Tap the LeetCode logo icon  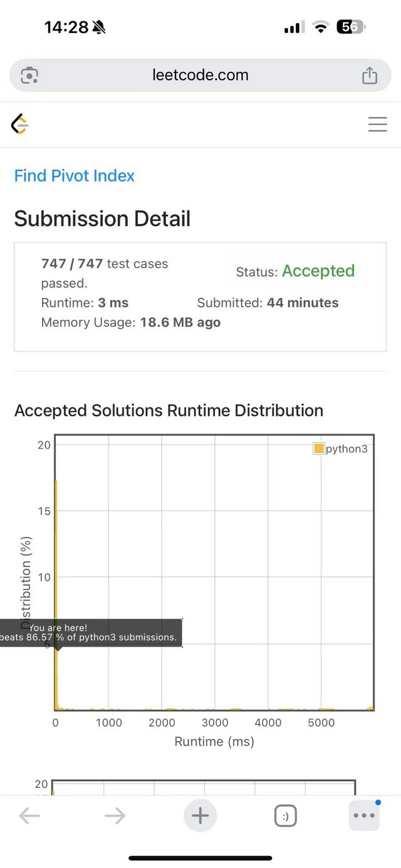tap(20, 125)
